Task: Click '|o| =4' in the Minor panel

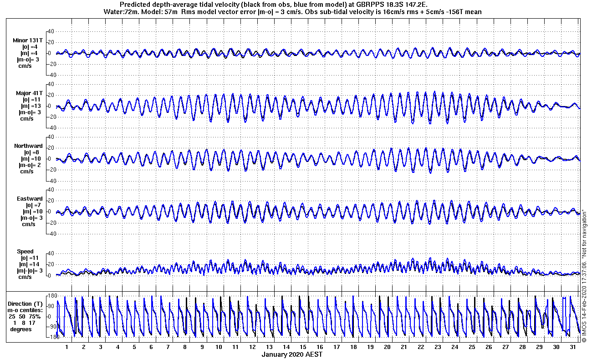Action: (31, 47)
